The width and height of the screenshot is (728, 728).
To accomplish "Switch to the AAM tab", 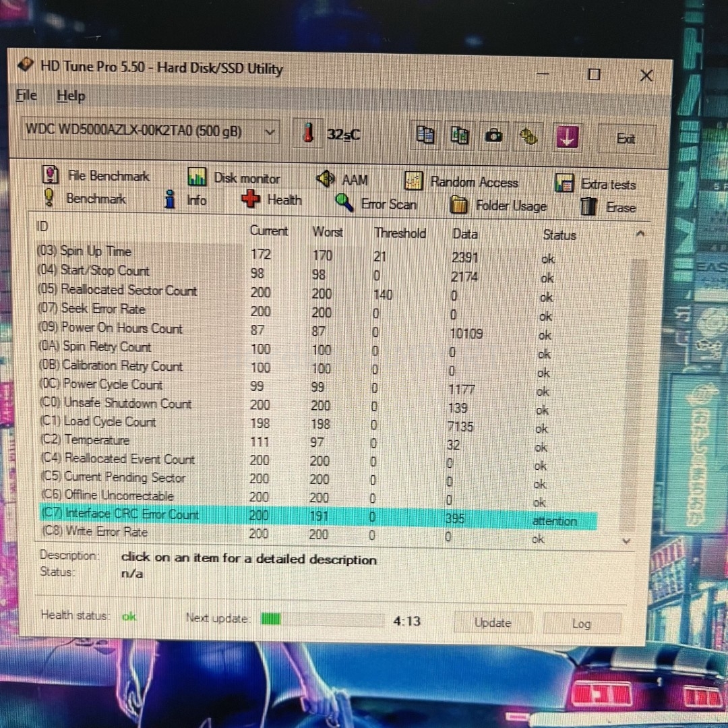I will point(342,179).
